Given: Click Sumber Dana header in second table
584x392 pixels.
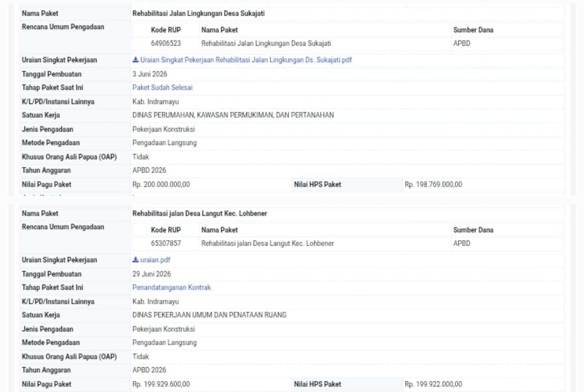Looking at the screenshot, I should point(473,230).
